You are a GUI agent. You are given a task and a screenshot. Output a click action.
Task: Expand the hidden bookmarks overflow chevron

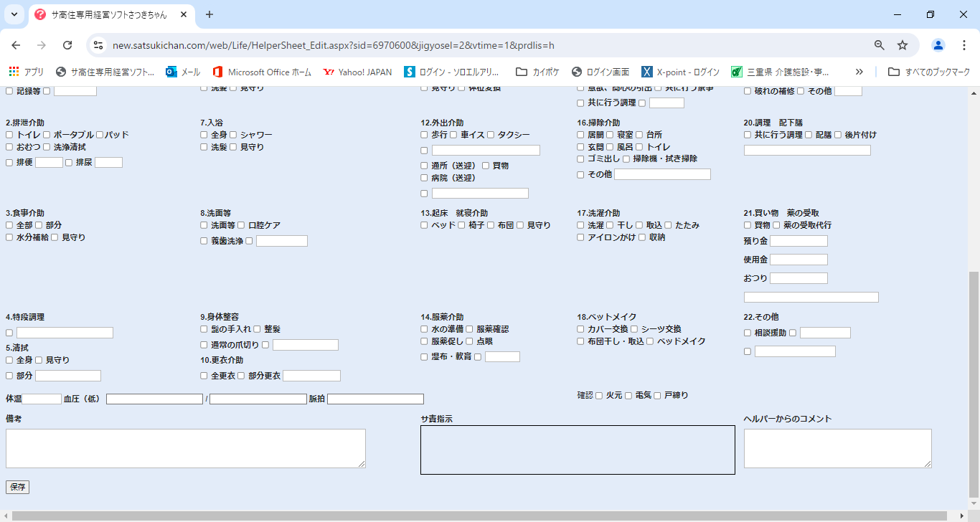859,72
